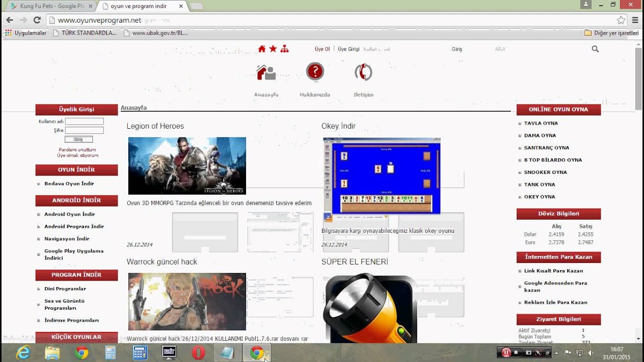Take a snapshot with recorder camera icon
This screenshot has height=362, width=644.
[528, 352]
